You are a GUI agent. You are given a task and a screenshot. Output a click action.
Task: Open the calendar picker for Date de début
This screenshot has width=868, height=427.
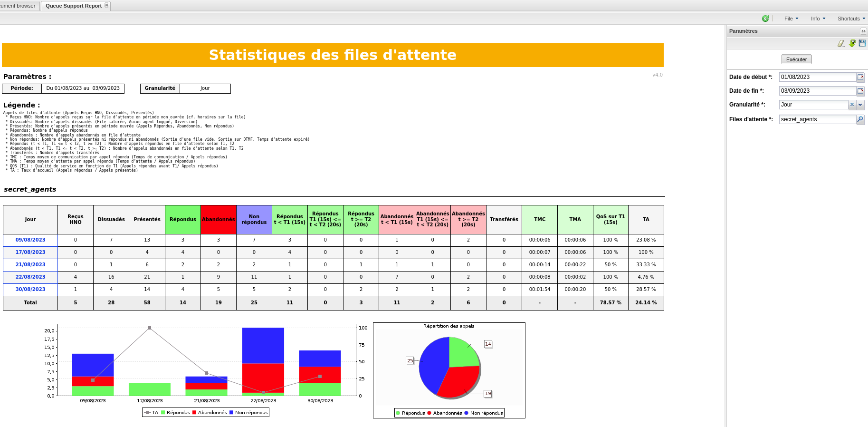coord(860,77)
